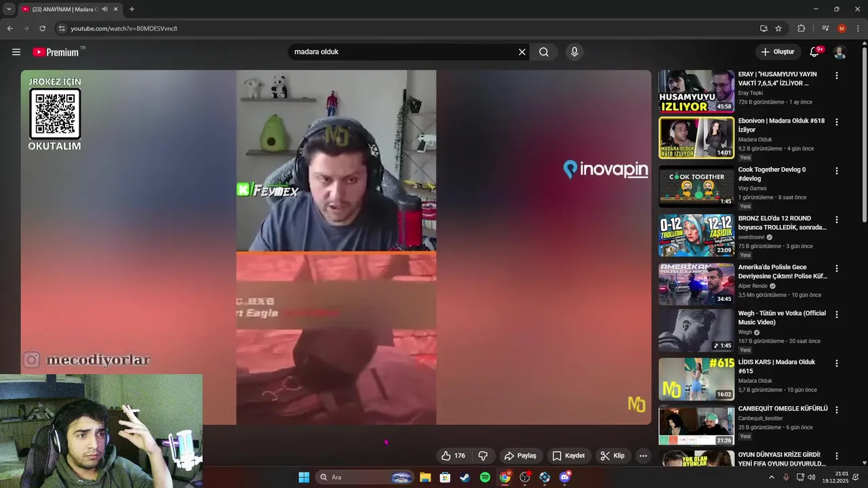Image resolution: width=868 pixels, height=488 pixels.
Task: Dislike the video with thumbs down
Action: tap(484, 455)
